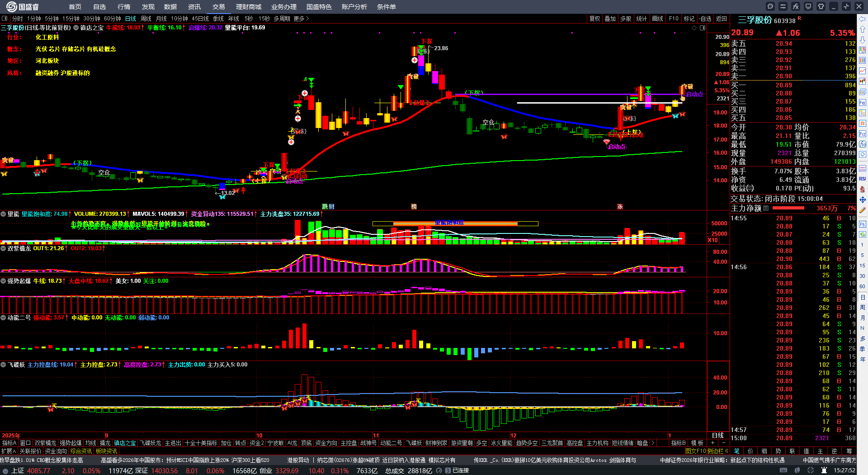Click the left arrow back icon in right sidebar
The width and height of the screenshot is (868, 475).
863,19
